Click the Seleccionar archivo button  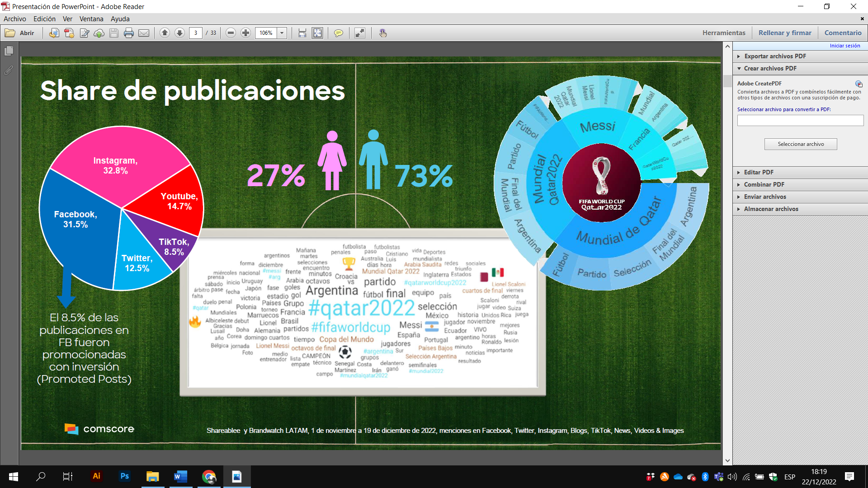[801, 144]
